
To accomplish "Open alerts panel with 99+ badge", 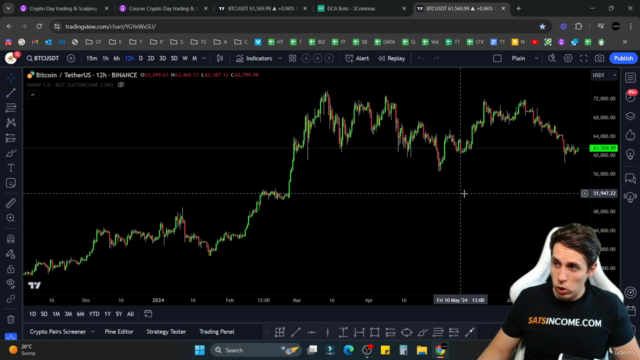I will point(630,96).
